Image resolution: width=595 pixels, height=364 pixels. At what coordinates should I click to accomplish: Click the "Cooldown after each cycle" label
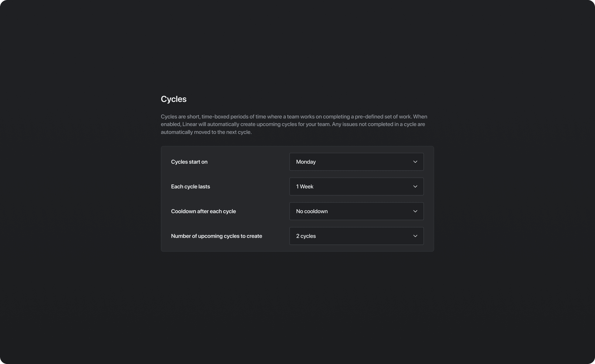(x=203, y=211)
